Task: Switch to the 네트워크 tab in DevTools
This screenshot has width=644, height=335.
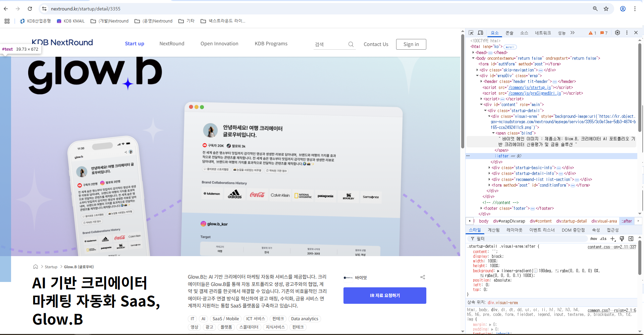Action: [x=543, y=33]
